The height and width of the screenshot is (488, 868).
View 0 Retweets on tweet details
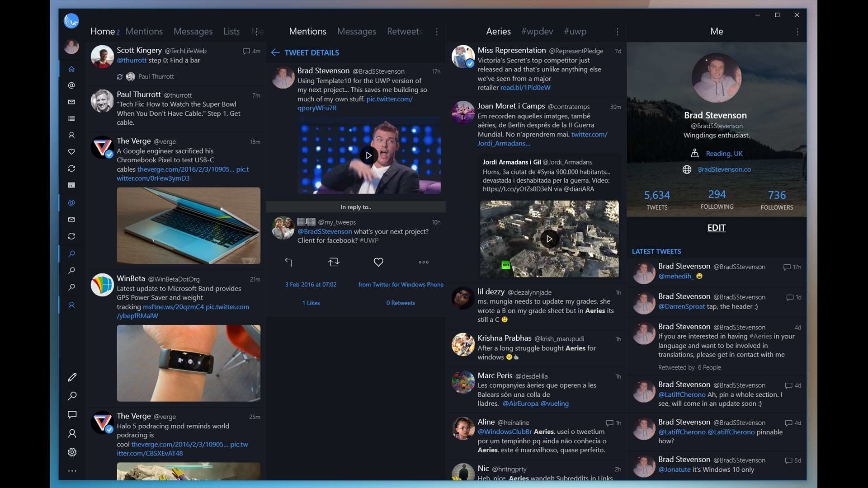click(x=401, y=303)
